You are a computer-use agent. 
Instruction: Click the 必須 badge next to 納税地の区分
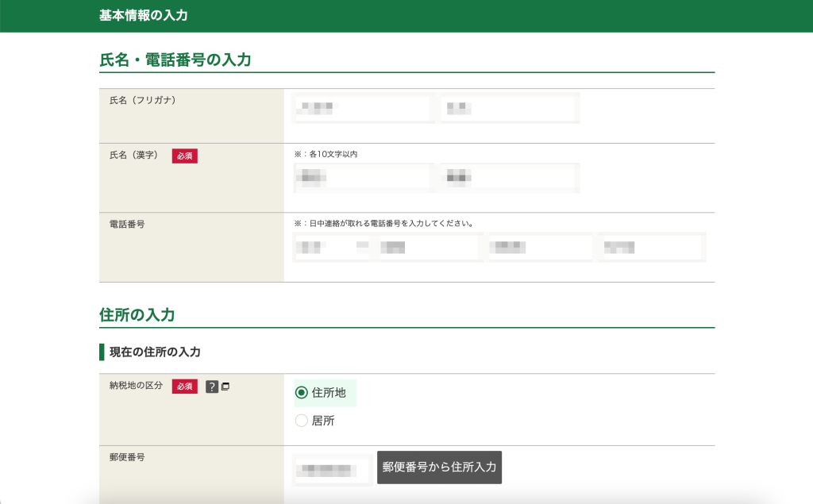coord(184,387)
